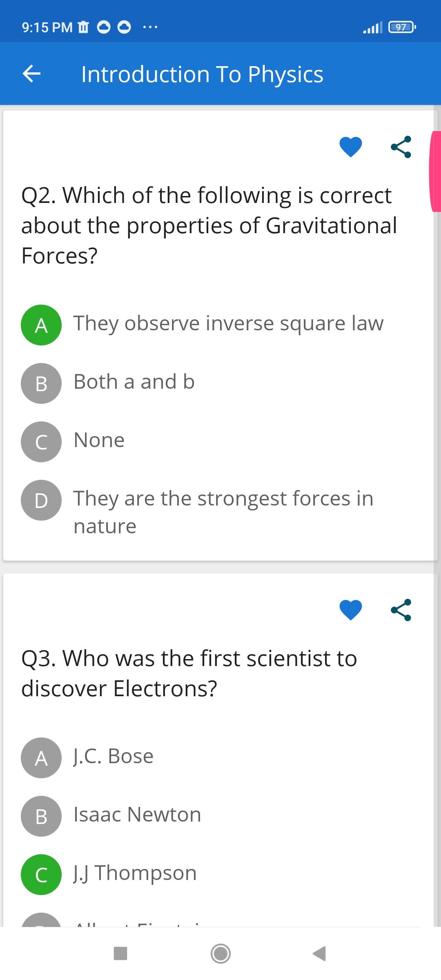Tap the Q3 electrons question text
This screenshot has width=441, height=980.
(x=189, y=673)
